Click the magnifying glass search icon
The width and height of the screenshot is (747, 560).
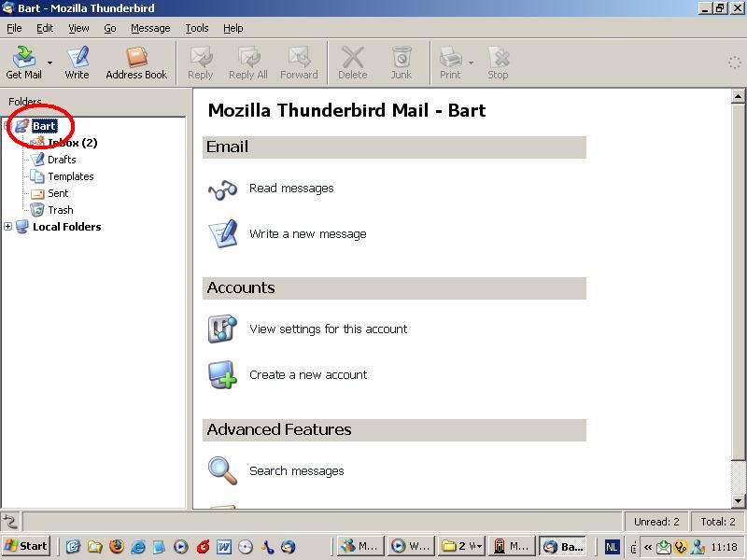click(x=222, y=471)
